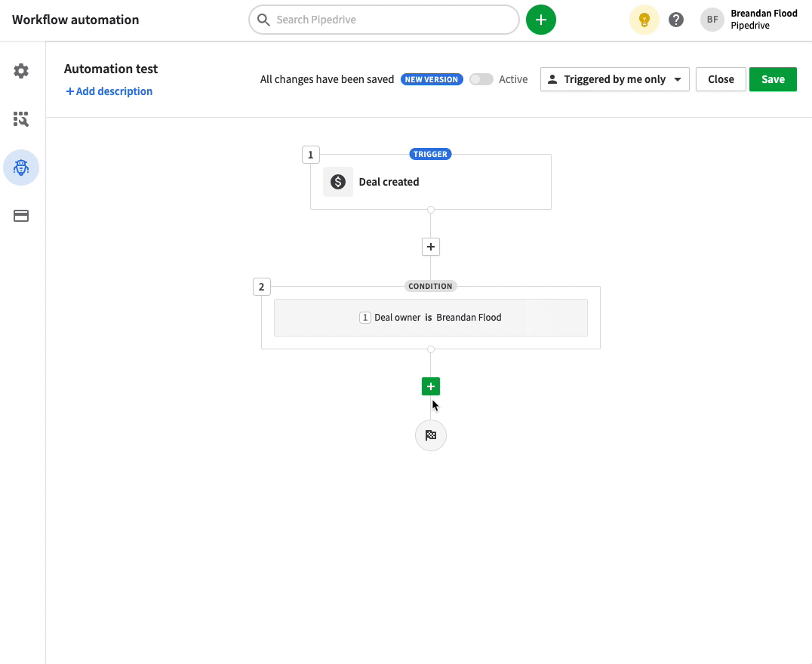
Task: Save the automation
Action: click(773, 78)
